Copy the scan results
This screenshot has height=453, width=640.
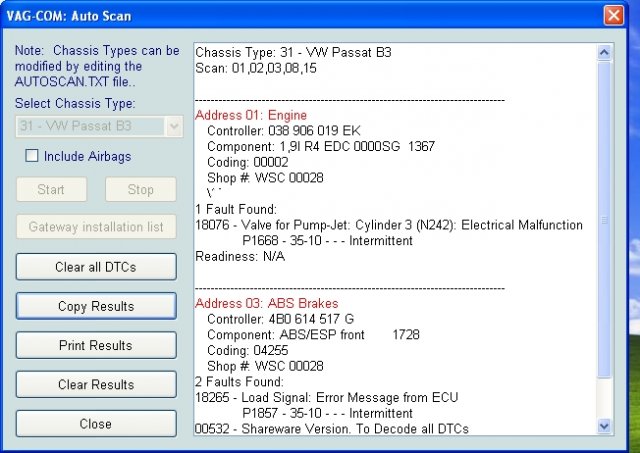point(96,306)
